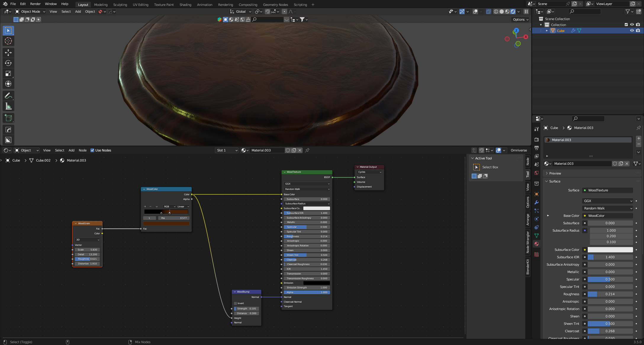Toggle the Use Nodes checkbox

pos(92,150)
